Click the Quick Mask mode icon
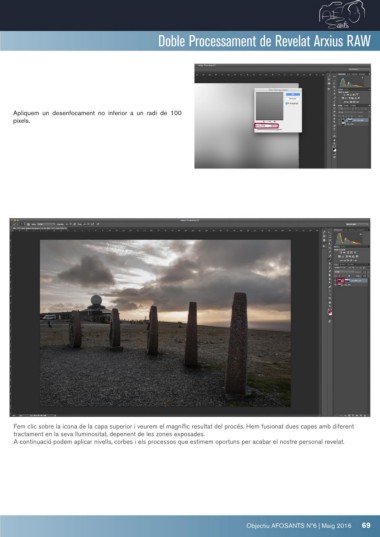 [x=330, y=321]
